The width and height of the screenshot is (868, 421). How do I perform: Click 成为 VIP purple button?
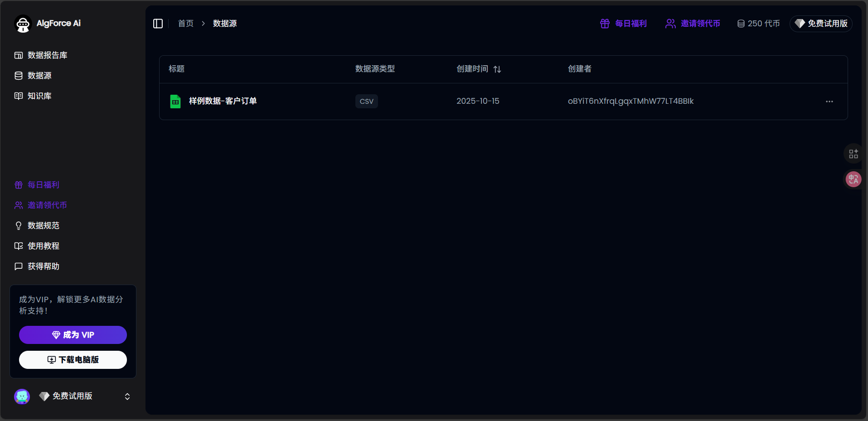coord(73,335)
